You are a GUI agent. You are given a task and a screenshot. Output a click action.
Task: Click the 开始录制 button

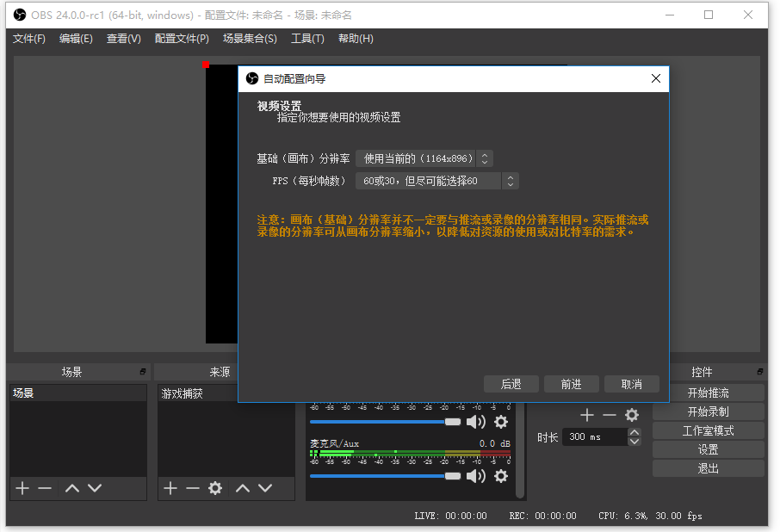pyautogui.click(x=708, y=411)
